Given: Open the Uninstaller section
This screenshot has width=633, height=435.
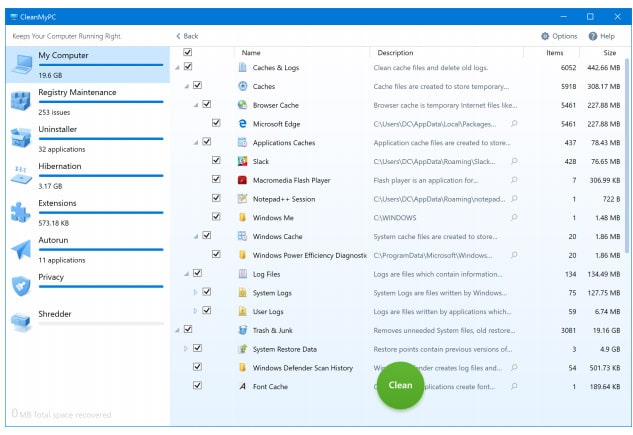Looking at the screenshot, I should click(x=61, y=129).
